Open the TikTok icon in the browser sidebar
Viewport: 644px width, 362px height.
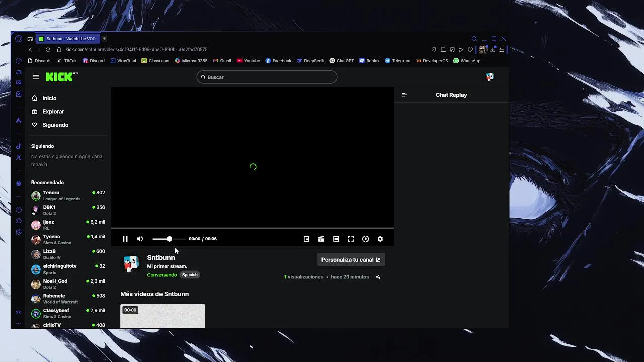click(x=19, y=146)
